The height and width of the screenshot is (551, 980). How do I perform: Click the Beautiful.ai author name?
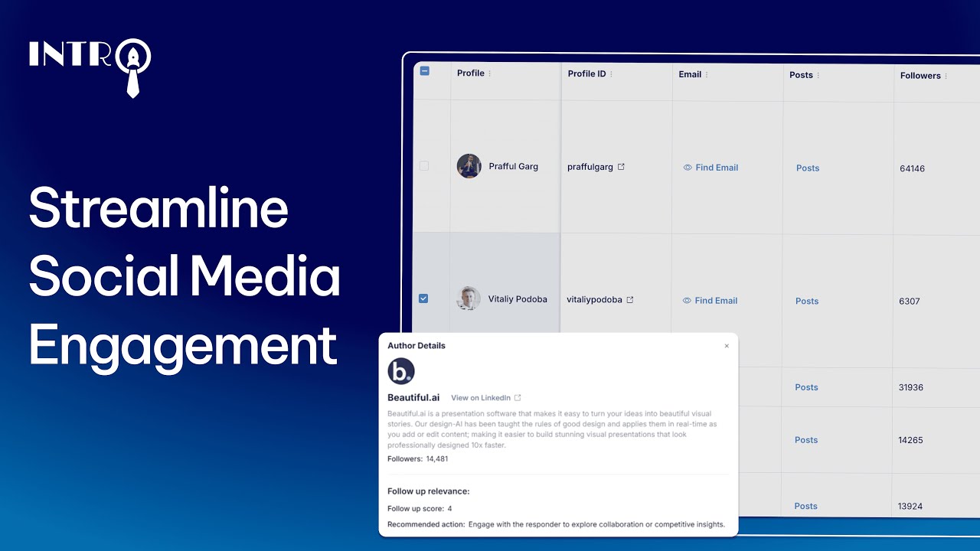coord(413,398)
